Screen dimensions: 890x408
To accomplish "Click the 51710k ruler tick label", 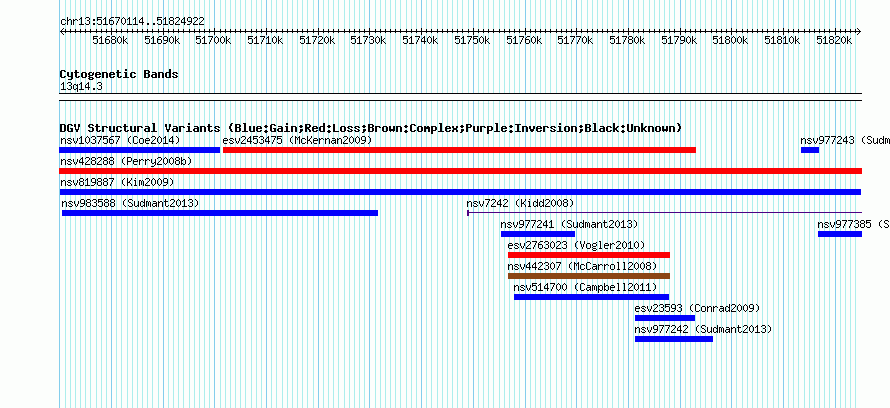I will [266, 40].
